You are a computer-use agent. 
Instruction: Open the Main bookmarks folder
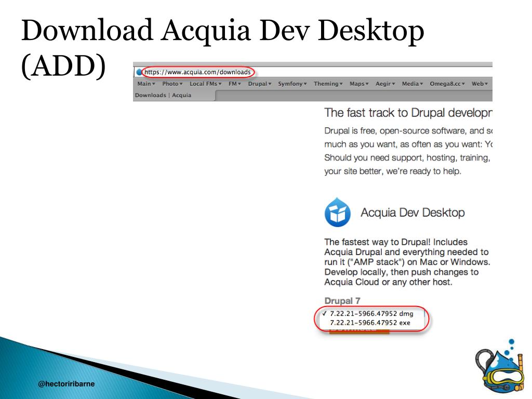pyautogui.click(x=146, y=84)
